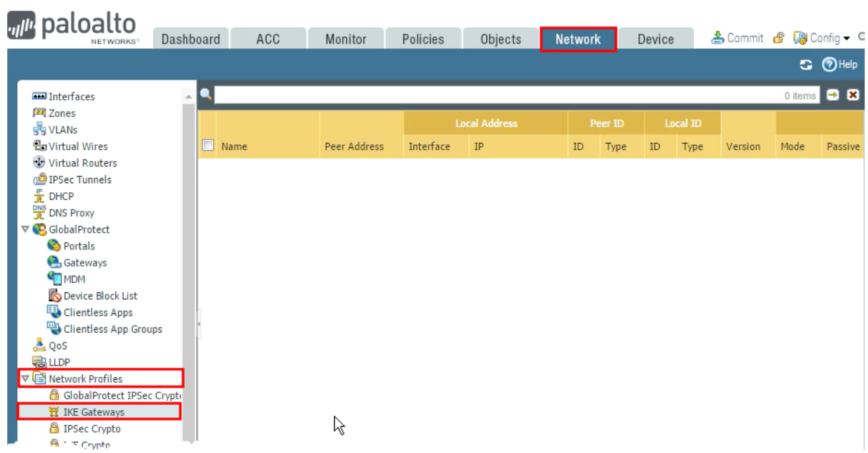Click the Version column header
Viewport: 868px width, 453px height.
tap(743, 147)
